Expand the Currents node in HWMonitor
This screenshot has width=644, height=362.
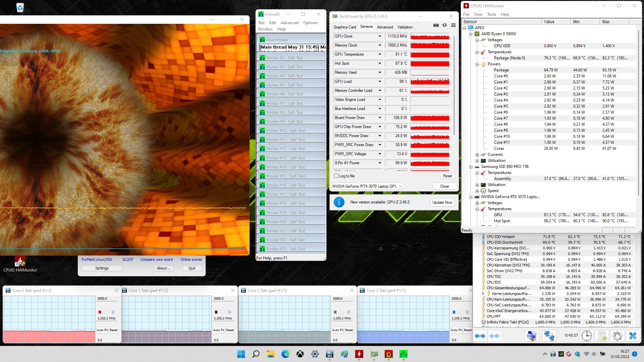(477, 155)
